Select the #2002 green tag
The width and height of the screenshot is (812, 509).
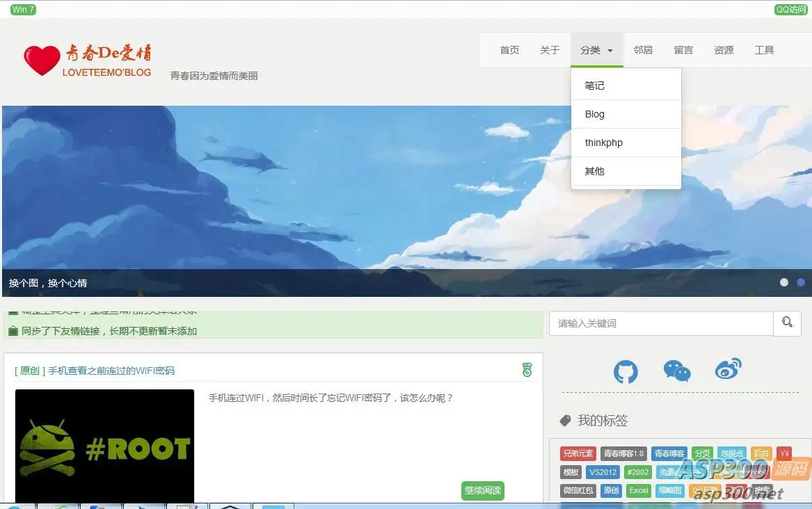coord(637,472)
